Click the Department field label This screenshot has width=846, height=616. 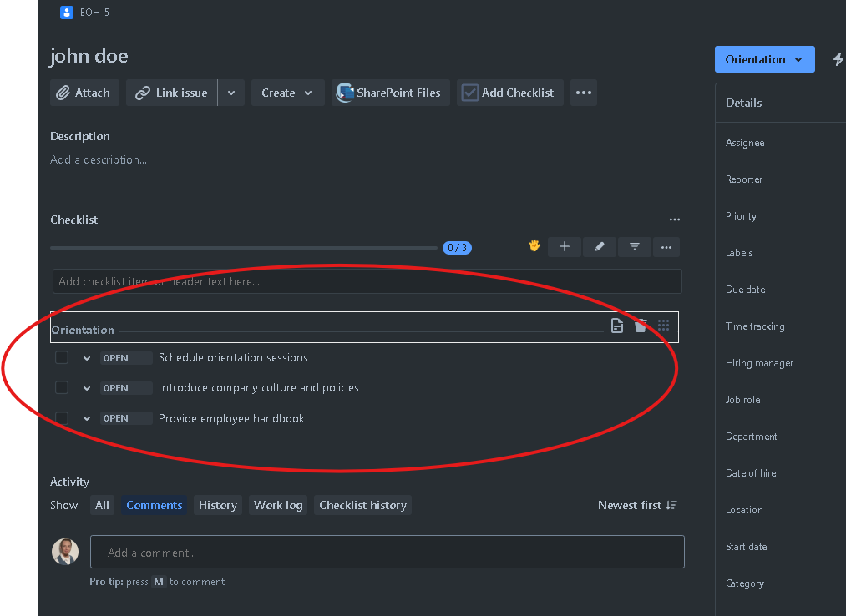coord(751,437)
